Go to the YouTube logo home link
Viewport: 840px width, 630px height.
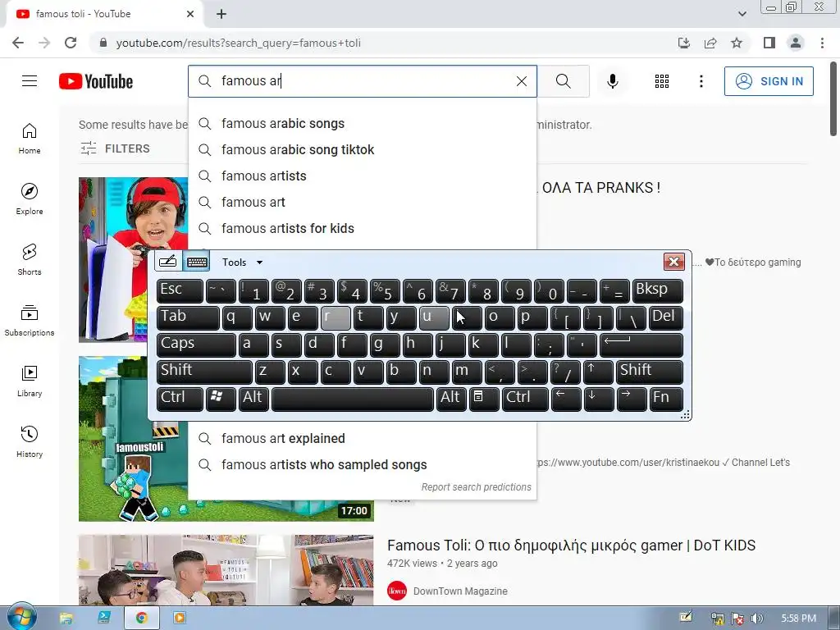(96, 81)
